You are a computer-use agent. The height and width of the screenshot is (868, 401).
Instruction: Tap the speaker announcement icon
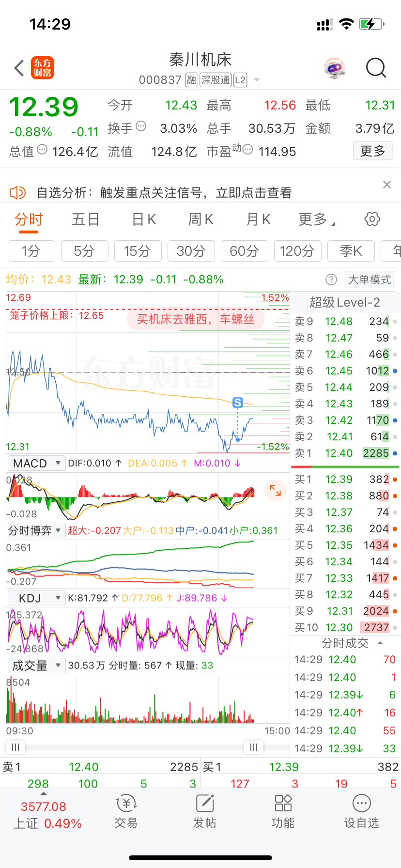(x=17, y=193)
